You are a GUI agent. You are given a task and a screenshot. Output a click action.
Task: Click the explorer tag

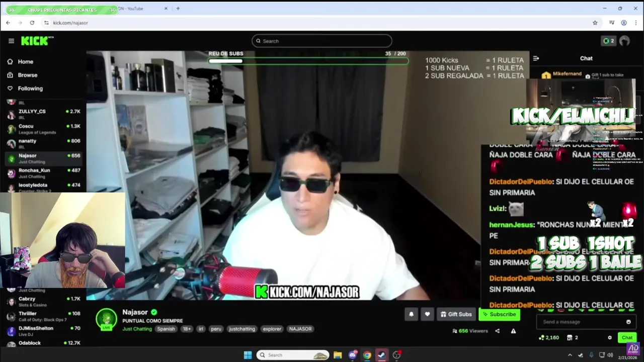coord(272,329)
